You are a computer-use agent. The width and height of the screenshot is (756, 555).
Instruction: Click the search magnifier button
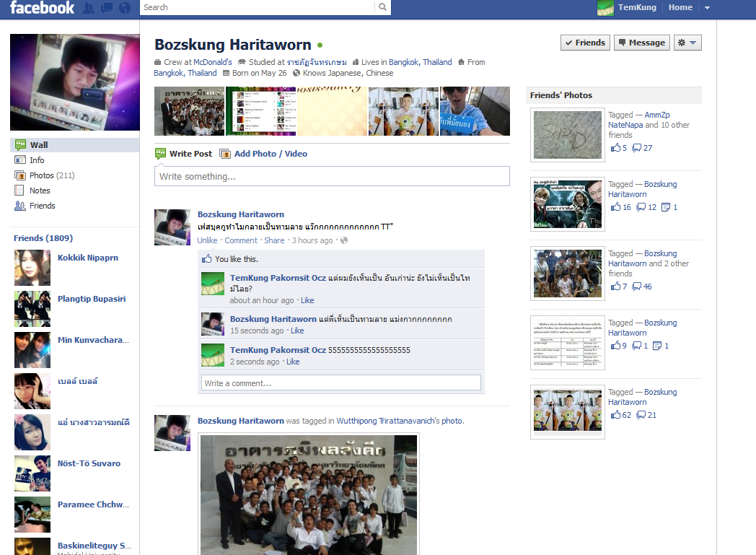(382, 7)
